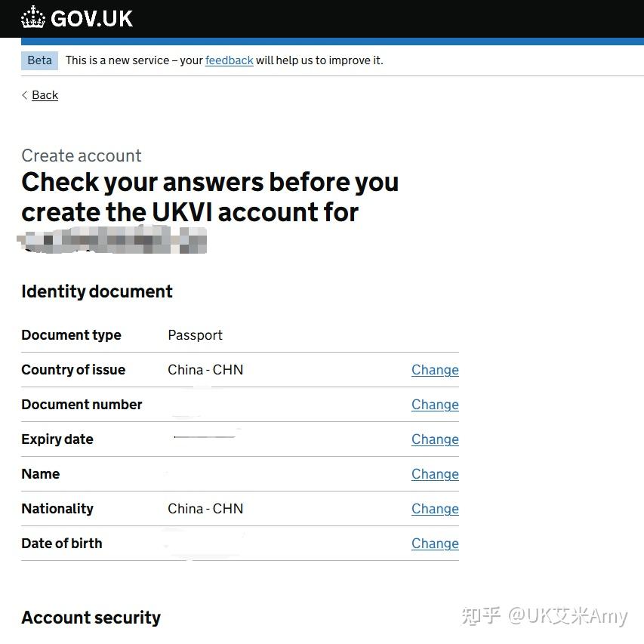The width and height of the screenshot is (644, 644).
Task: Click the blurred applicant name under the heading
Action: (x=112, y=241)
